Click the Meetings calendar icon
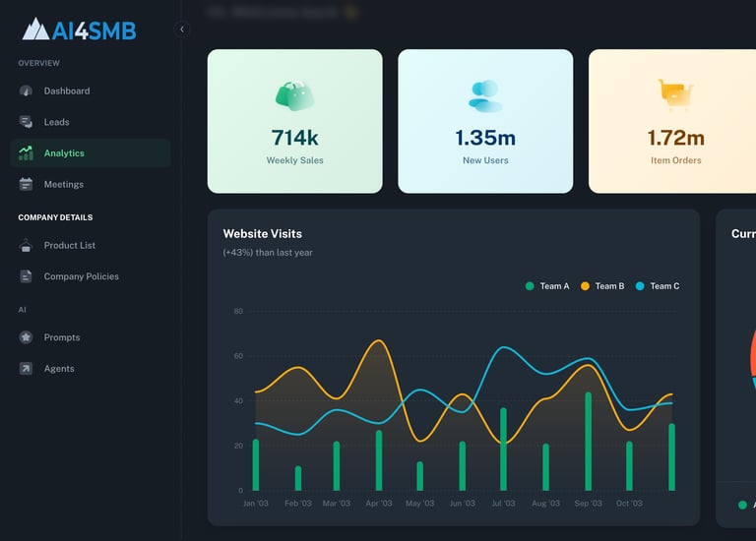The width and height of the screenshot is (756, 541). pyautogui.click(x=26, y=184)
